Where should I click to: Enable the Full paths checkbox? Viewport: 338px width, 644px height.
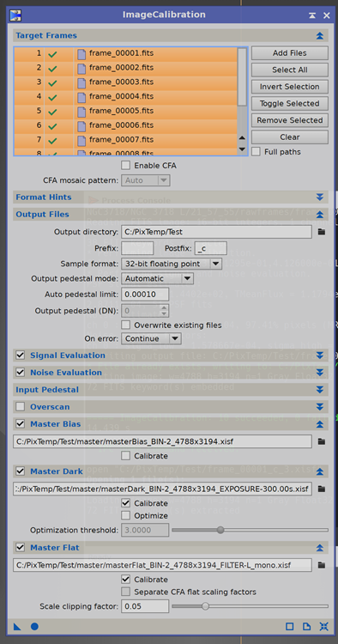point(256,151)
